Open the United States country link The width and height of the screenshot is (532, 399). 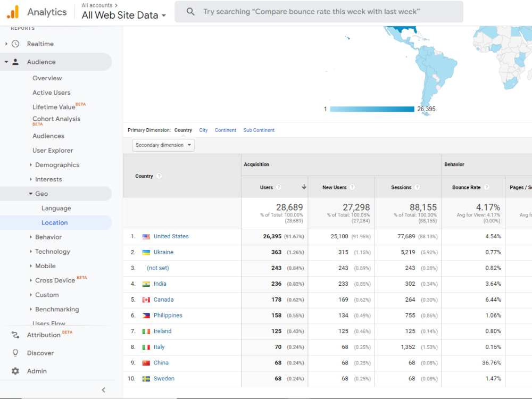(x=171, y=237)
